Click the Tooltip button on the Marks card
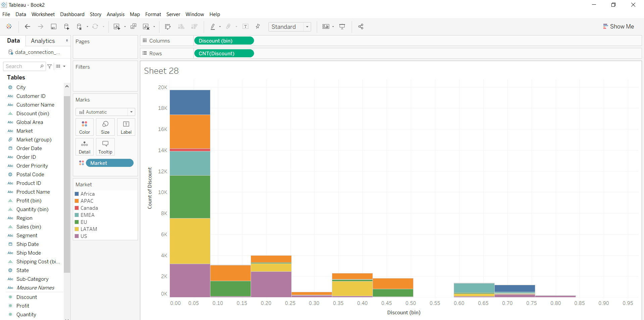The image size is (644, 320). coord(105,147)
